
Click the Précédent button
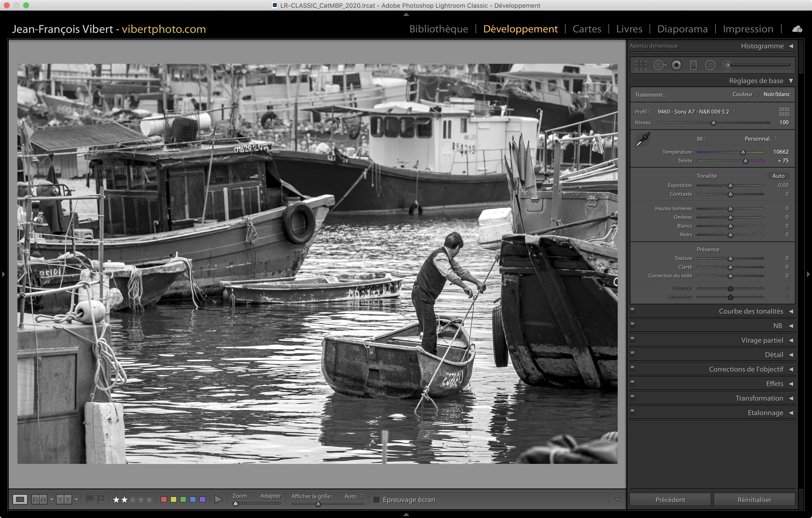pos(670,500)
